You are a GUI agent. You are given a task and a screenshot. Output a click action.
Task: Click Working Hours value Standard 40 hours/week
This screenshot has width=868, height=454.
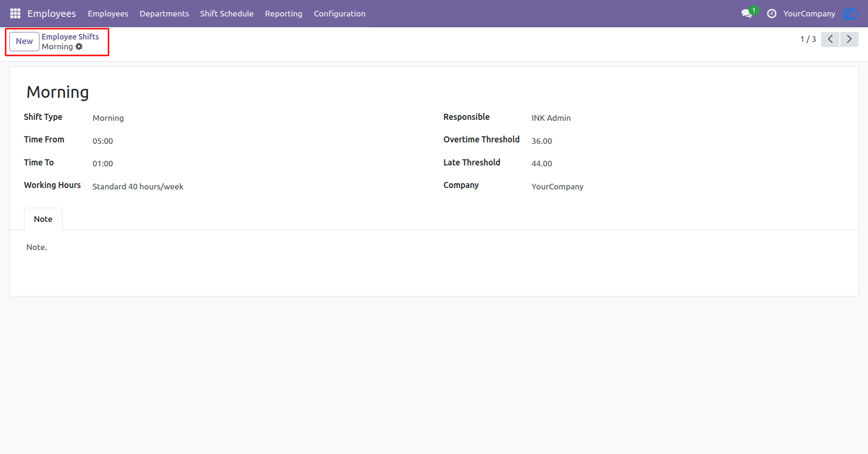pos(138,187)
